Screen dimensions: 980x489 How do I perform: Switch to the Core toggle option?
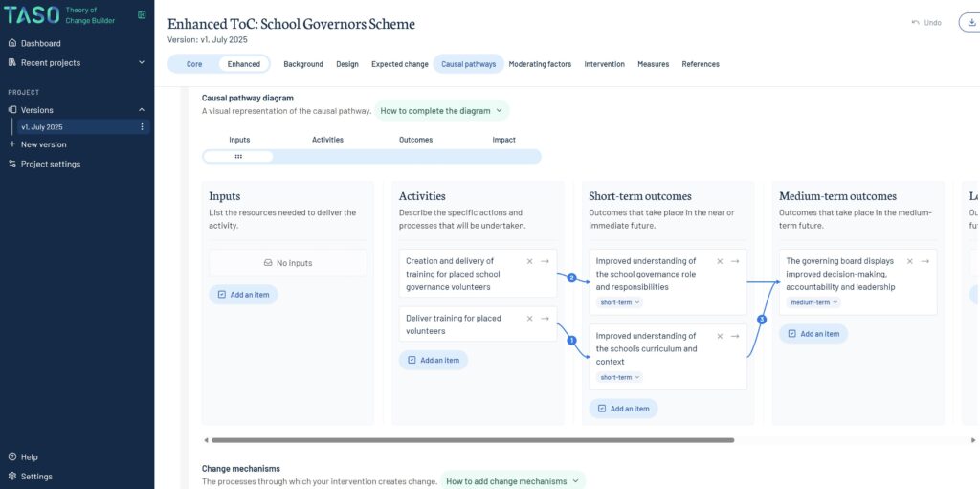click(194, 64)
